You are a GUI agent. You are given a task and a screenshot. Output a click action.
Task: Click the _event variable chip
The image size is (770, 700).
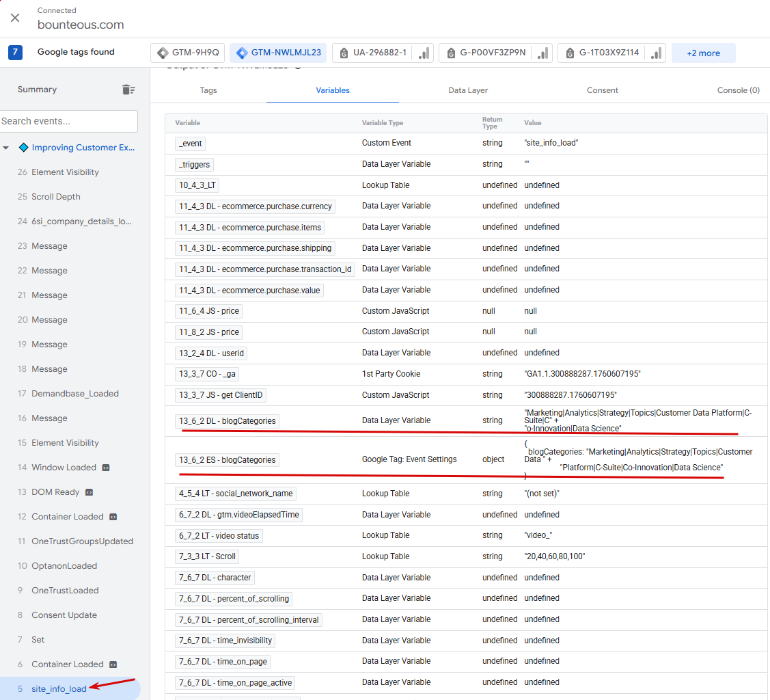(190, 144)
